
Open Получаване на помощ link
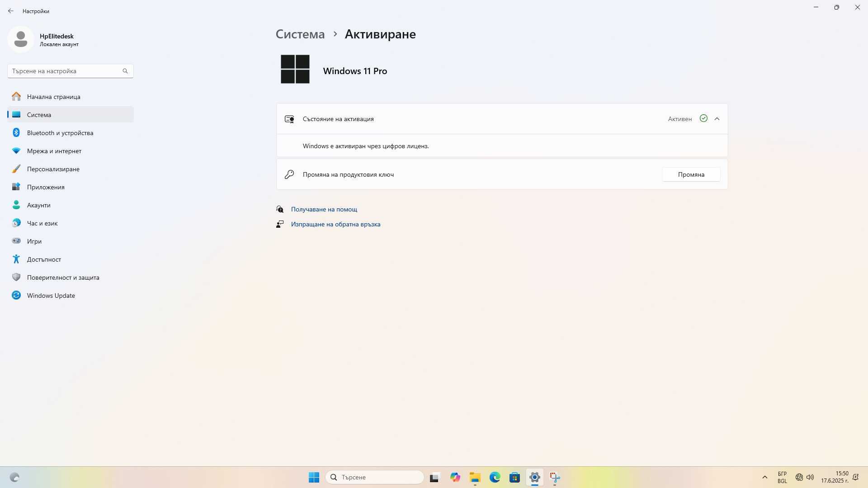(x=324, y=209)
